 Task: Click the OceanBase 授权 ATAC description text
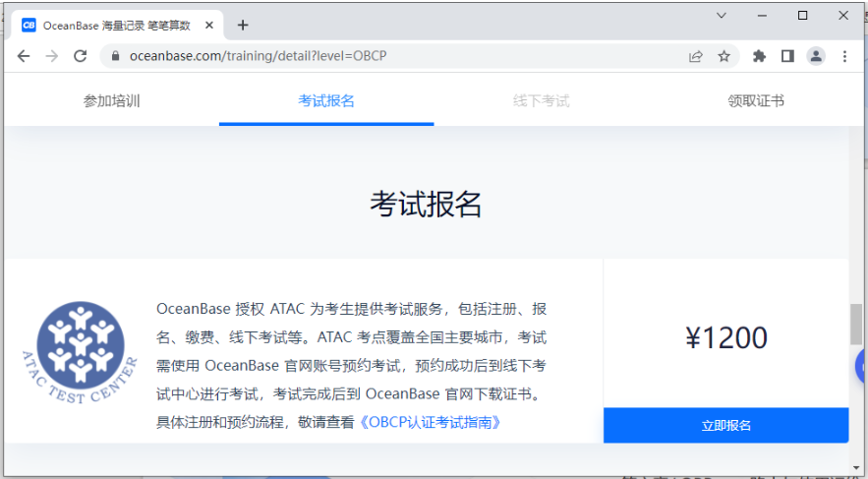tap(352, 366)
